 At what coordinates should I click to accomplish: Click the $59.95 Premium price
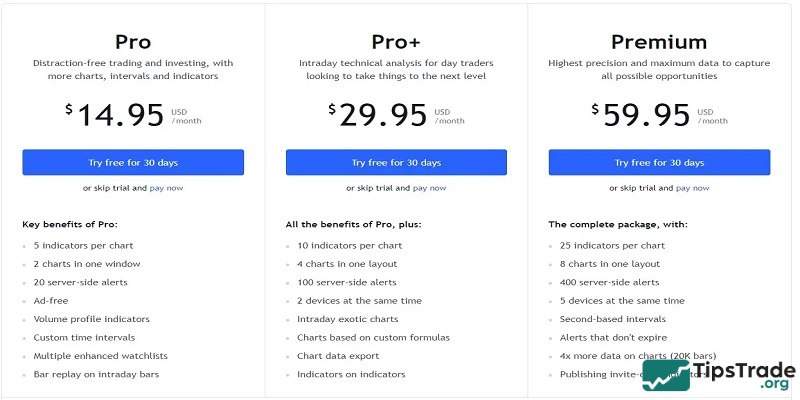(647, 115)
